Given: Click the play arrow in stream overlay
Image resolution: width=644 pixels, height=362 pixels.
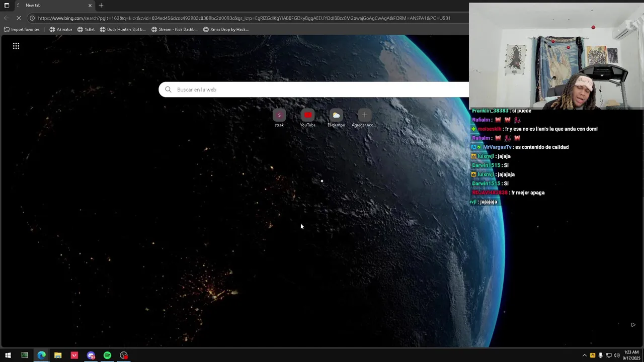Looking at the screenshot, I should (x=633, y=325).
